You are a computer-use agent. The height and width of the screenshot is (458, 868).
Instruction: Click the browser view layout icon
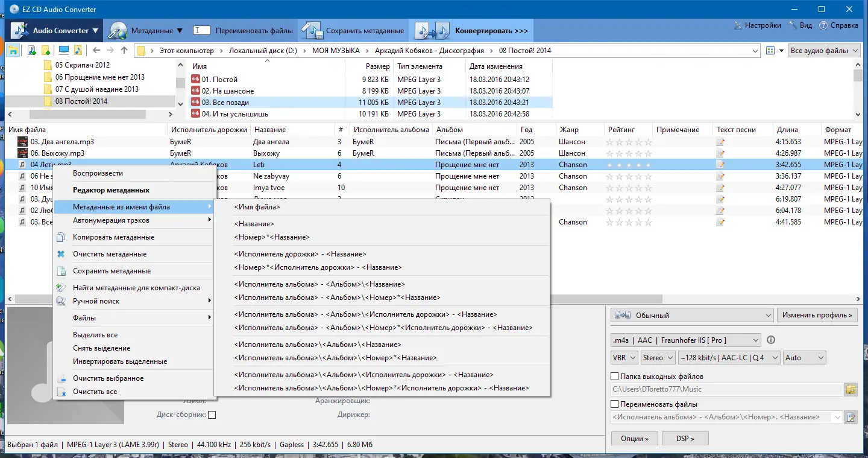click(770, 51)
